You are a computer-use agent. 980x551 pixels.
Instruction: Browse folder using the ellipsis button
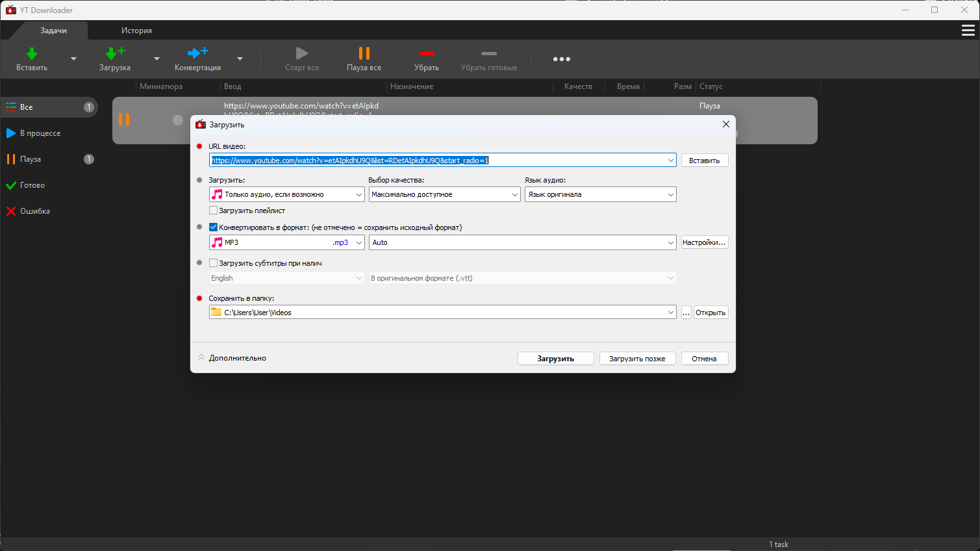pyautogui.click(x=686, y=313)
